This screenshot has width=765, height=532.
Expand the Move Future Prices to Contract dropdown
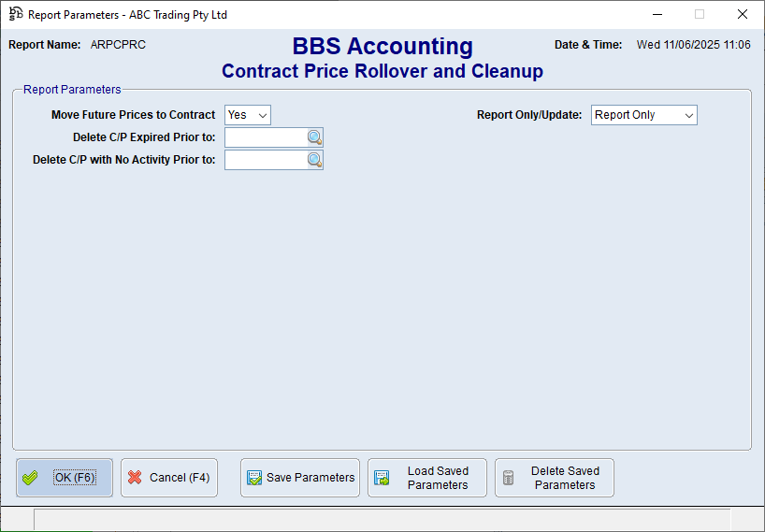tap(263, 115)
